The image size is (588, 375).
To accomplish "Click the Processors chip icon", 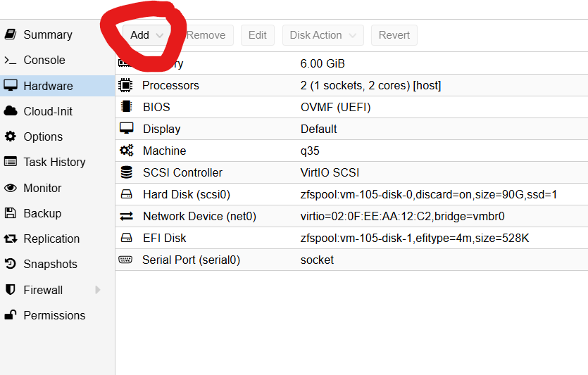I will (126, 85).
